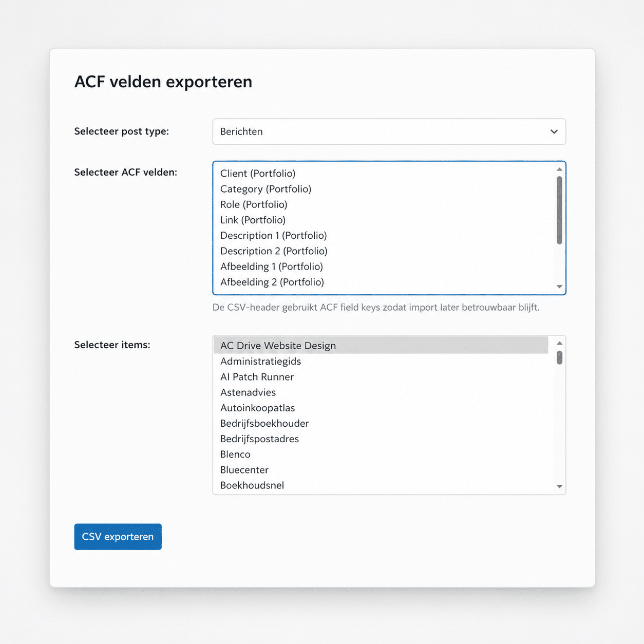644x644 pixels.
Task: Choose Boekhoudsnel from the items list
Action: point(252,485)
